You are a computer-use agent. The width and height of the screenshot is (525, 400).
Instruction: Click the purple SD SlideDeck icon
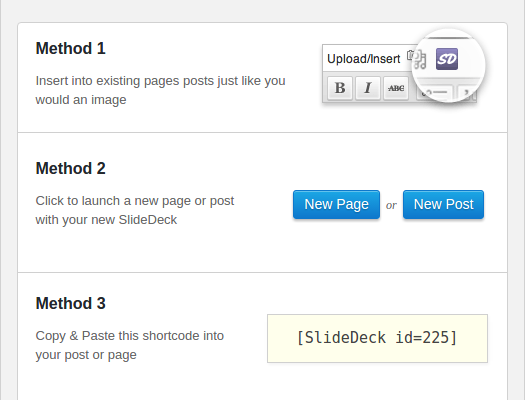(x=447, y=59)
